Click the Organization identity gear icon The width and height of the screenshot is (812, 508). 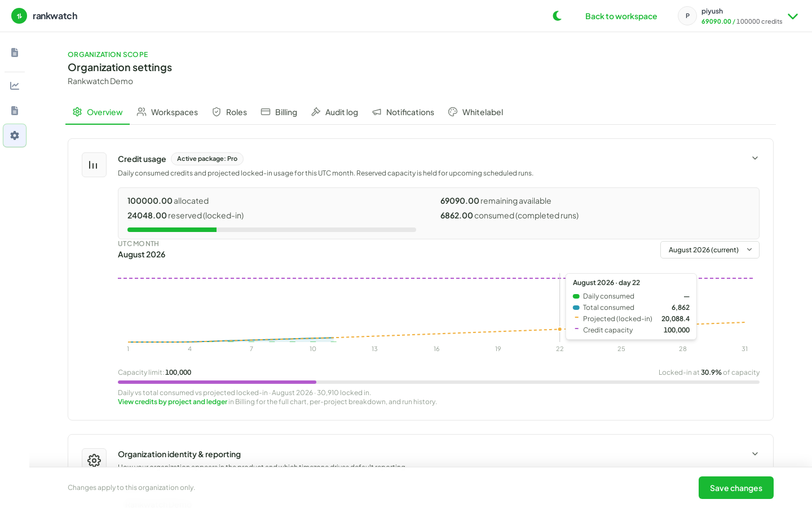pyautogui.click(x=94, y=461)
